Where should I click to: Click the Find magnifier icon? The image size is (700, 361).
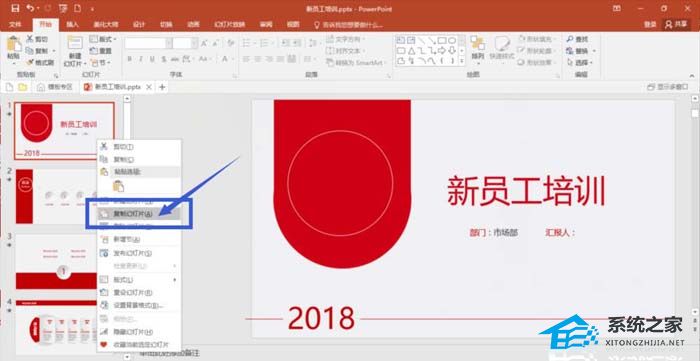[x=570, y=39]
